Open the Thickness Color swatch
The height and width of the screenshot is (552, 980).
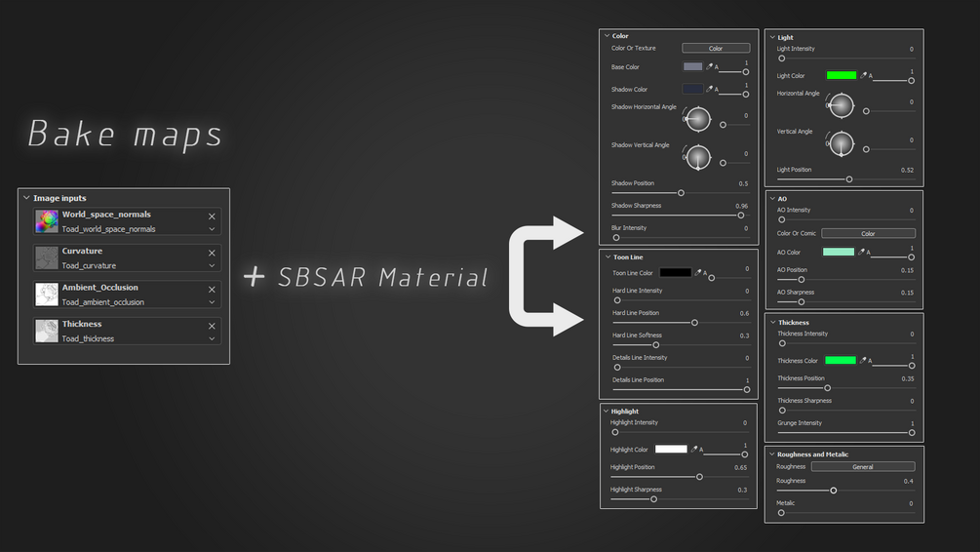click(841, 360)
